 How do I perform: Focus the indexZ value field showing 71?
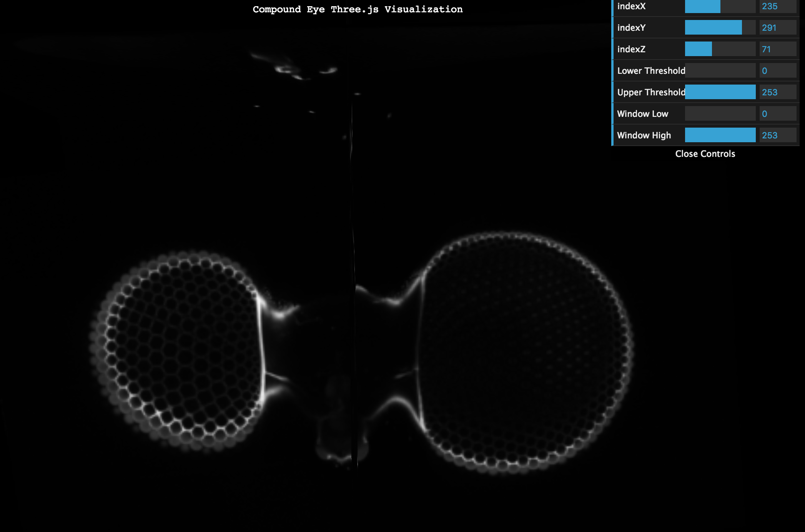point(777,49)
